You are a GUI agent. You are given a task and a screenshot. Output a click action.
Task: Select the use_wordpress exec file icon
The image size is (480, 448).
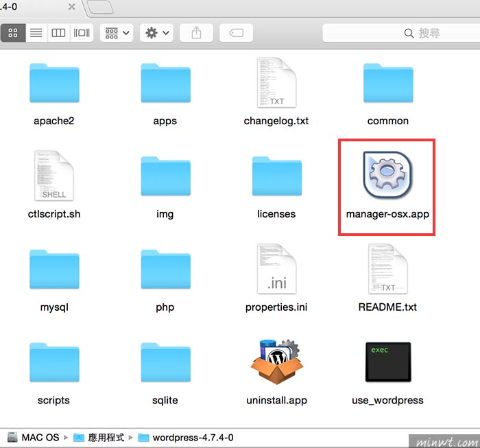coord(388,362)
